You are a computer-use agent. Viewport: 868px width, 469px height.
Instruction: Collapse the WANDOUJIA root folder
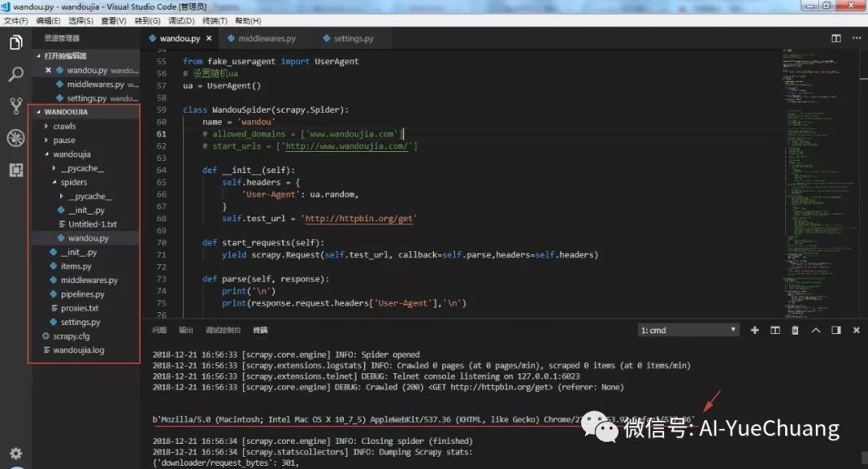[86, 112]
